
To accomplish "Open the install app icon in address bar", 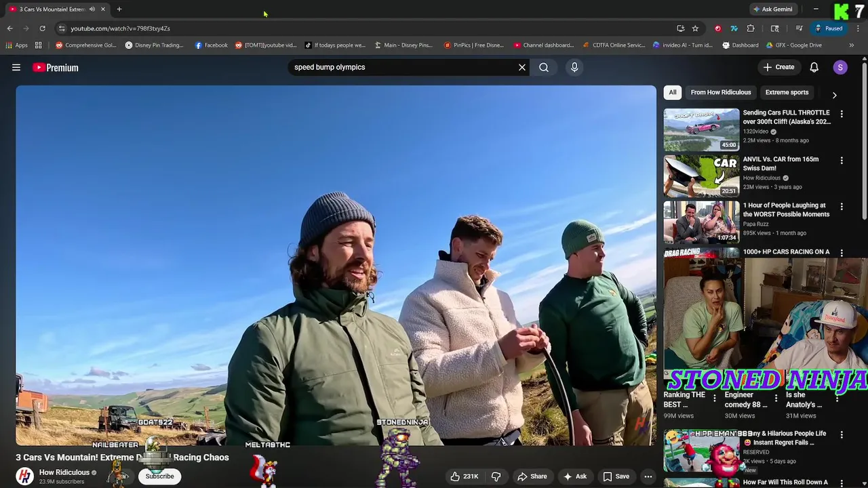I will pyautogui.click(x=680, y=28).
